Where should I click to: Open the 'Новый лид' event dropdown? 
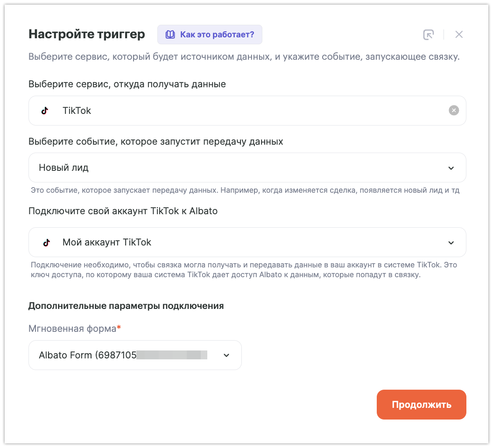(233, 168)
